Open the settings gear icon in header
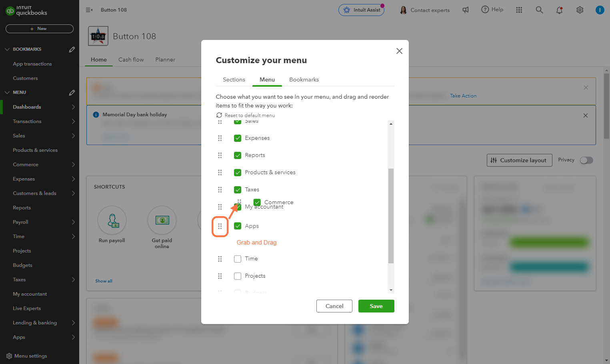 [x=580, y=10]
